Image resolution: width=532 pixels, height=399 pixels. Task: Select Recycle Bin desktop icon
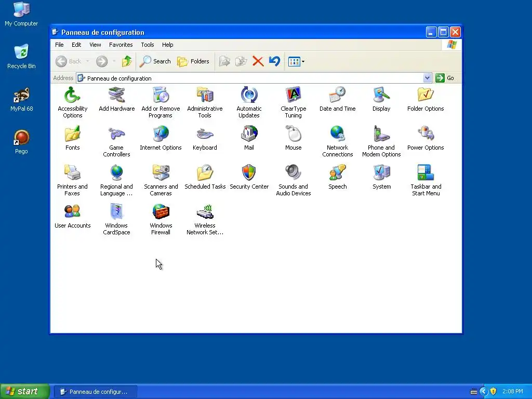pos(21,56)
